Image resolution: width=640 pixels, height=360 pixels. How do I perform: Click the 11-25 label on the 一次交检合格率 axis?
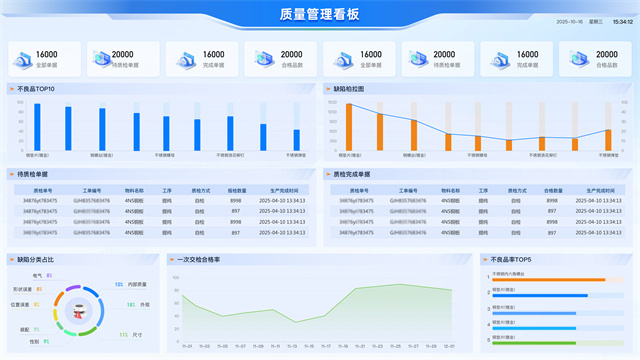pyautogui.click(x=396, y=346)
